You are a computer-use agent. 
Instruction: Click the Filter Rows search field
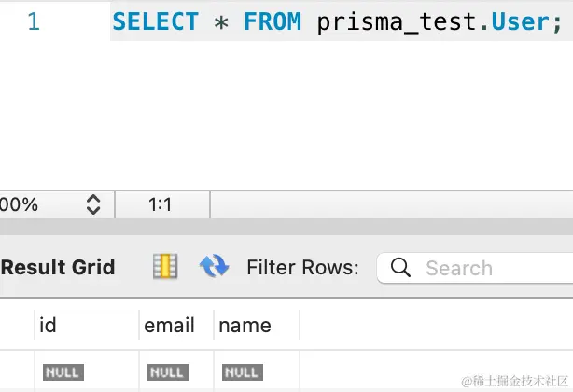point(475,268)
